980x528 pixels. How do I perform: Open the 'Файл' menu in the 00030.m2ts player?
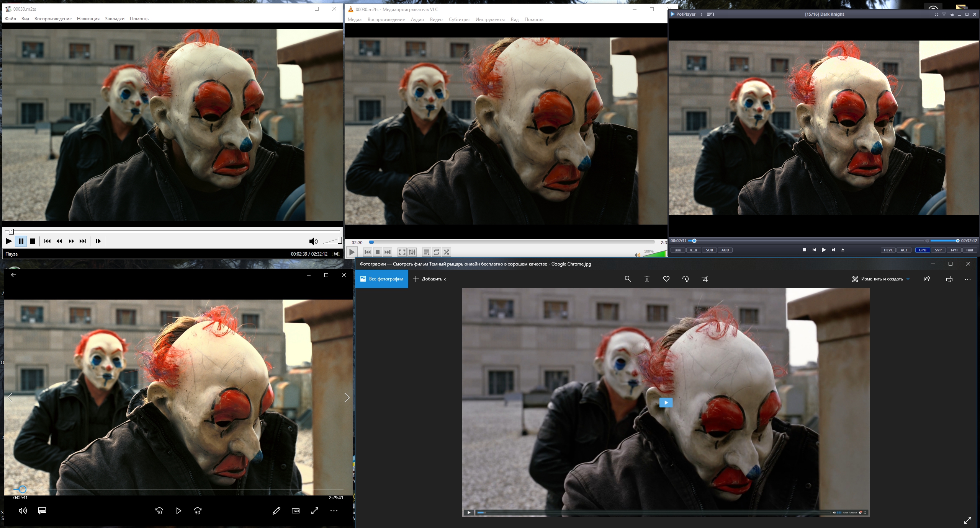click(x=11, y=19)
